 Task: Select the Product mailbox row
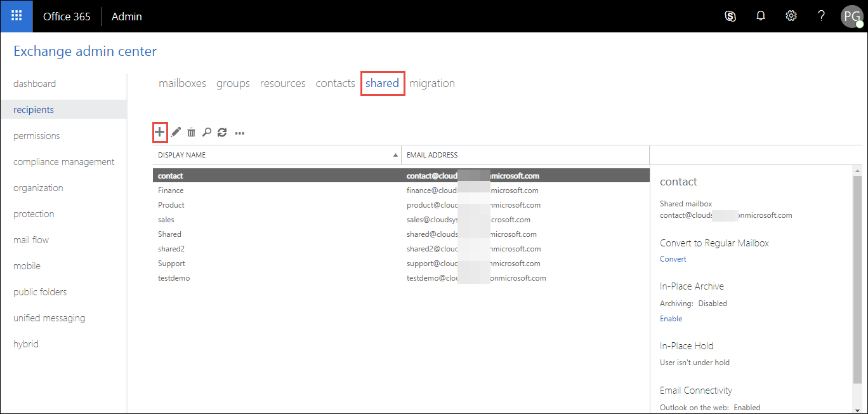coord(401,205)
